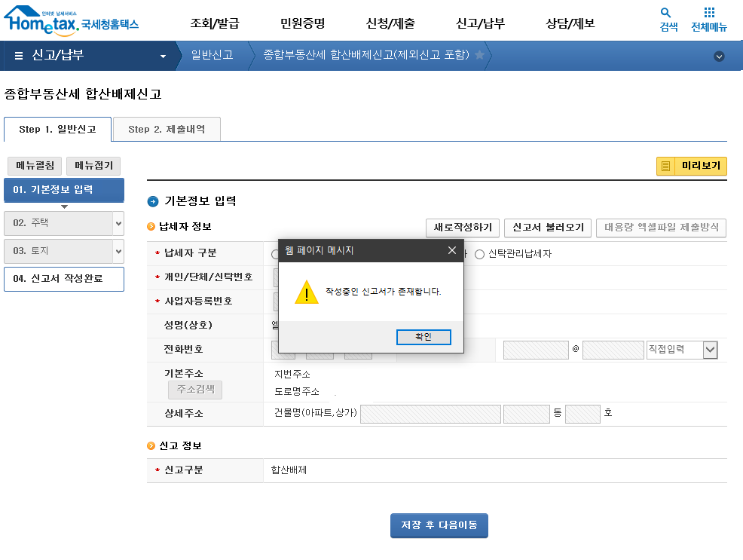Click the 합산배제 value text
This screenshot has width=743, height=560.
289,470
